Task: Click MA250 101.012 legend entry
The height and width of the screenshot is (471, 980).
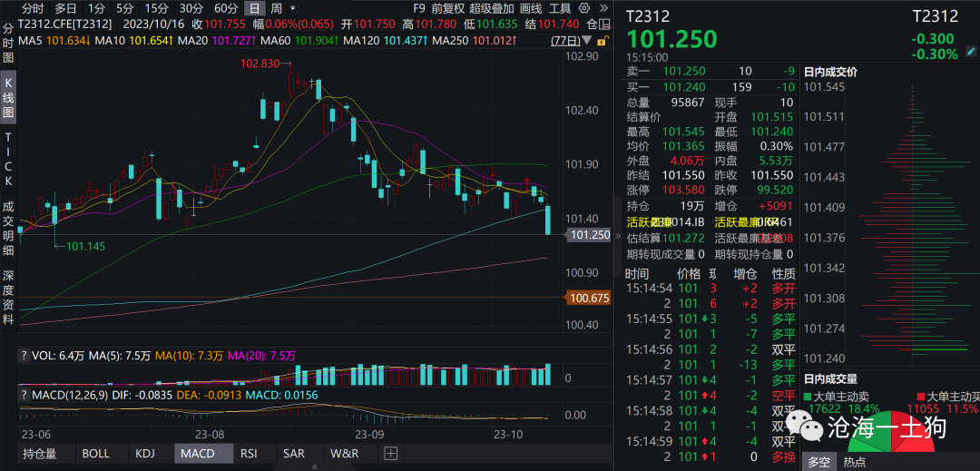Action: coord(475,40)
